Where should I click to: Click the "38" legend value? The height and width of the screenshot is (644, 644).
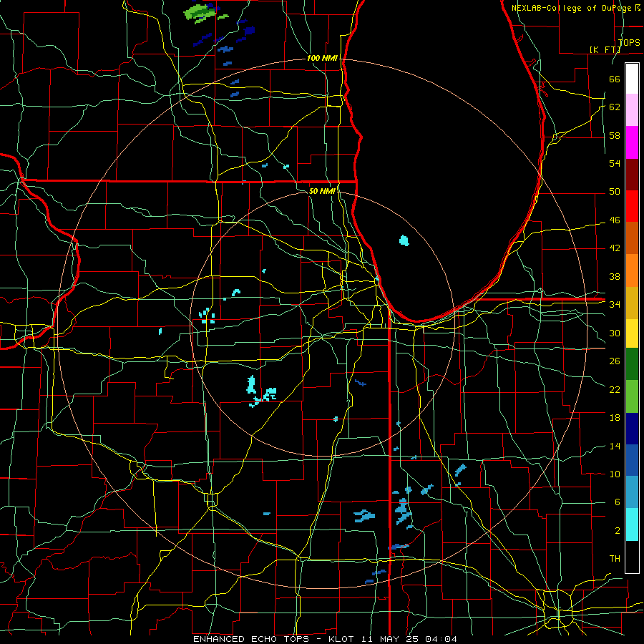pyautogui.click(x=615, y=276)
